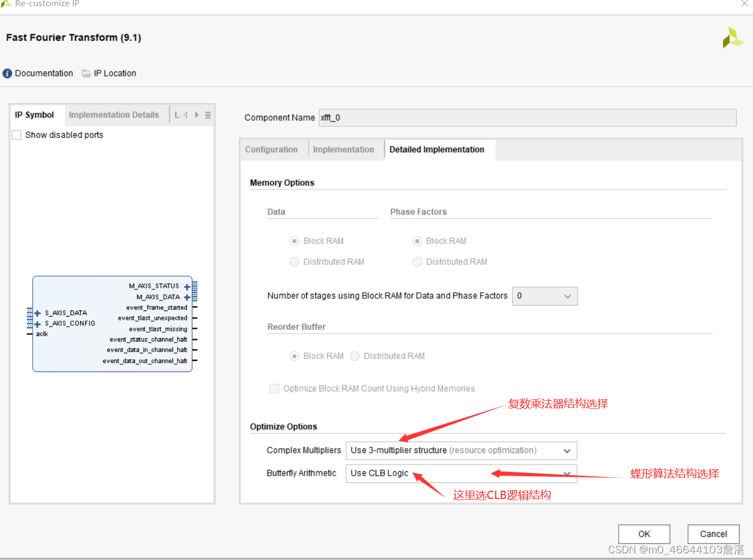
Task: Select Distributed RAM for Reorder Buffer
Action: [x=355, y=356]
